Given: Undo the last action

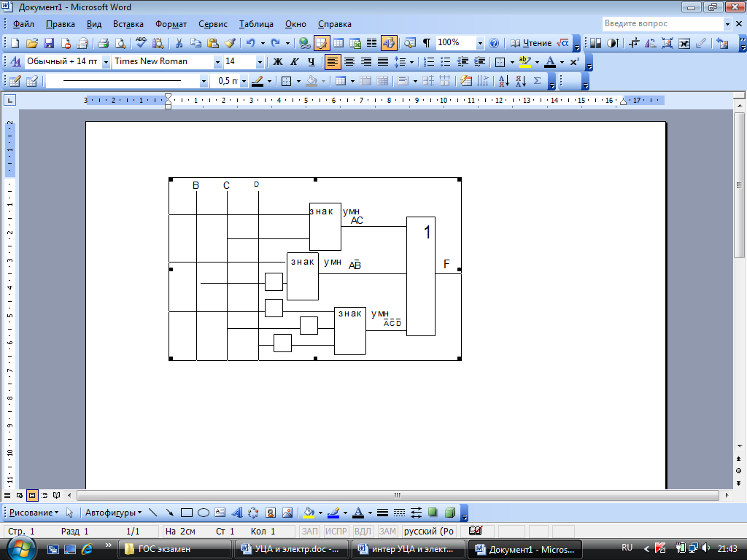Looking at the screenshot, I should point(251,43).
